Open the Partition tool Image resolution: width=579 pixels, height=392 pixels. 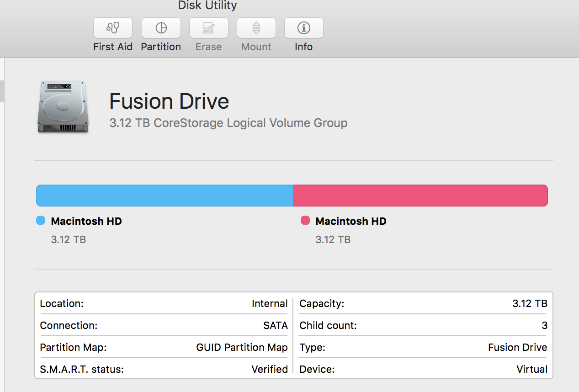point(161,28)
